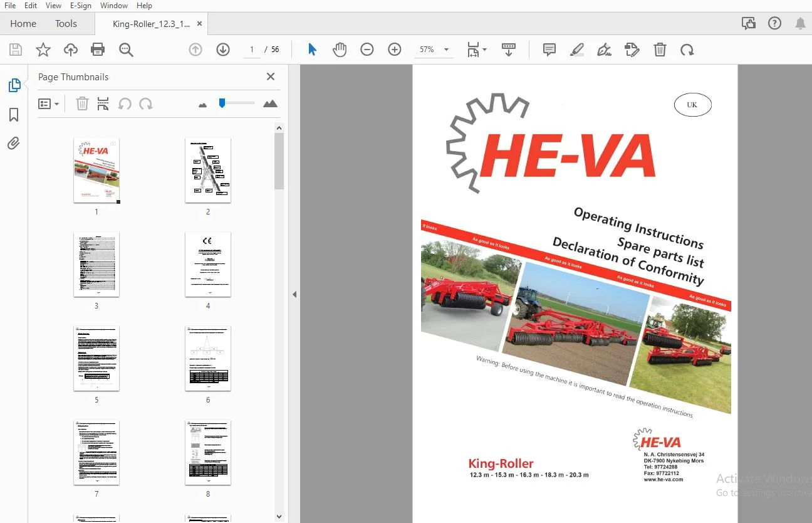Image resolution: width=812 pixels, height=523 pixels.
Task: Close the Page Thumbnails panel
Action: (271, 77)
